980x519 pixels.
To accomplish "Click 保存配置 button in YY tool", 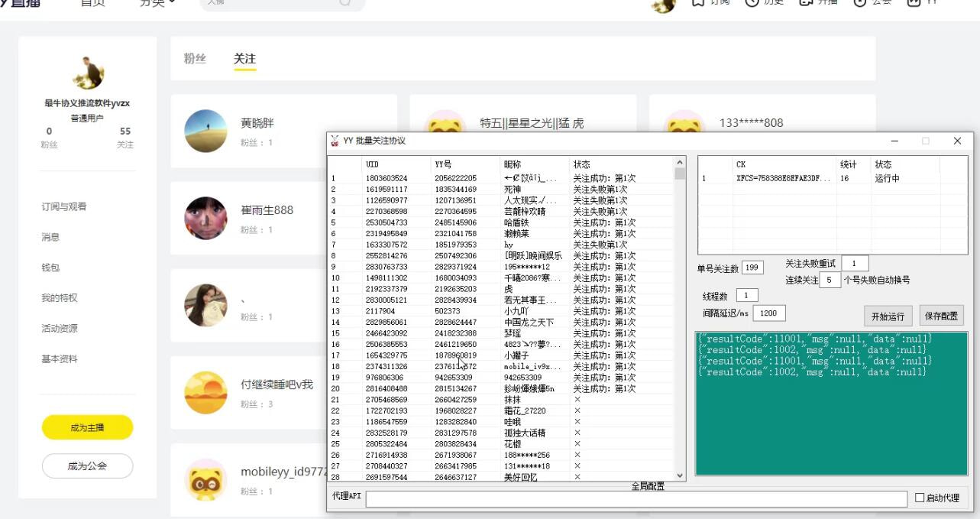I will (x=941, y=315).
